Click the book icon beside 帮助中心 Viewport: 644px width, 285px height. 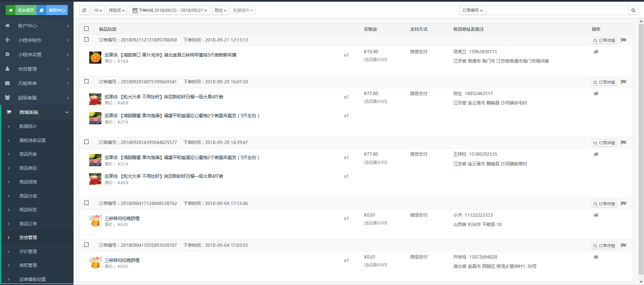42,10
